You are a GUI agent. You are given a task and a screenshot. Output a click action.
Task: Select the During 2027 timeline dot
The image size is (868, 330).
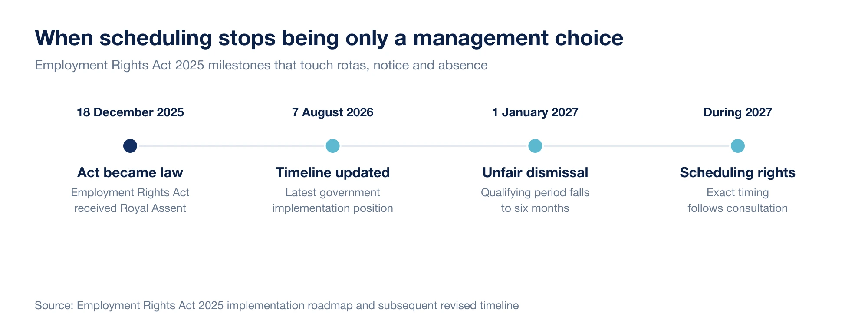[x=738, y=146]
